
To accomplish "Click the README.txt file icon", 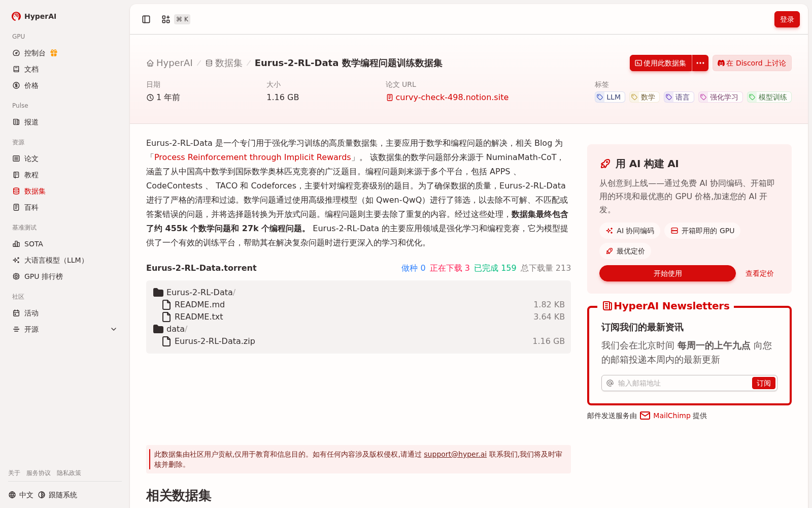I will coord(166,317).
